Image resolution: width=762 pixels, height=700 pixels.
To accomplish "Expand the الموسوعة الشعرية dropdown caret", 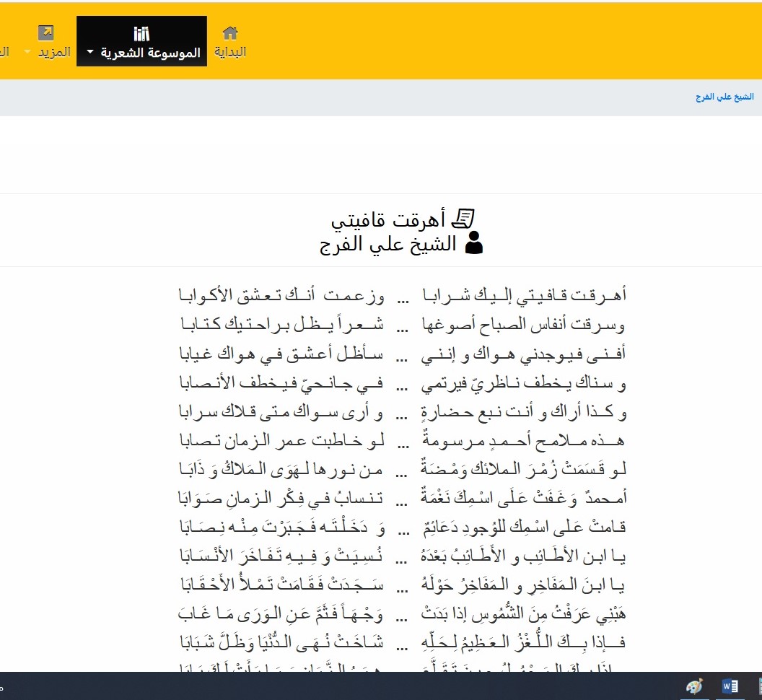I will click(90, 51).
